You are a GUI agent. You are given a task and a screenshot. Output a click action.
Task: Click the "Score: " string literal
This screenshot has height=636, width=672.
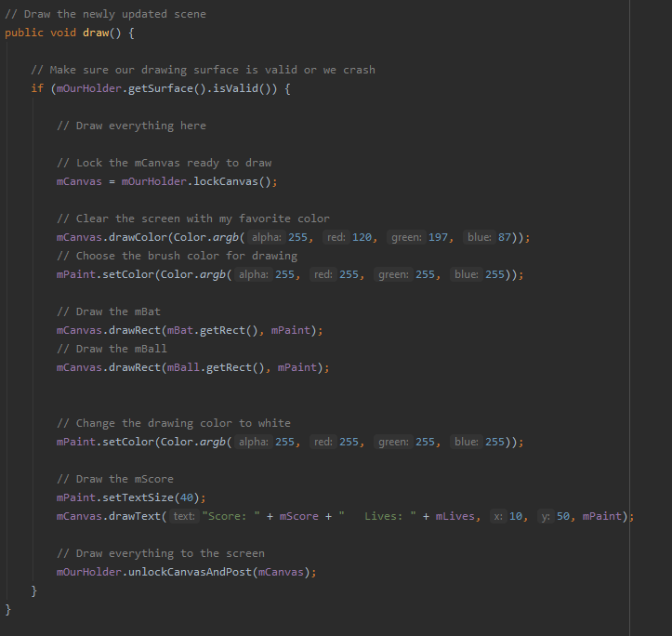pos(231,516)
